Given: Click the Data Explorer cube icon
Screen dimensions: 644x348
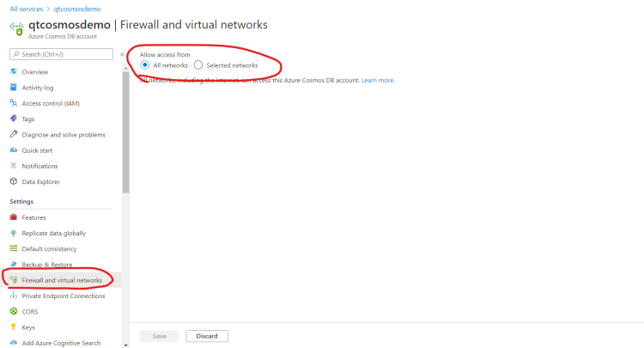Looking at the screenshot, I should click(14, 181).
